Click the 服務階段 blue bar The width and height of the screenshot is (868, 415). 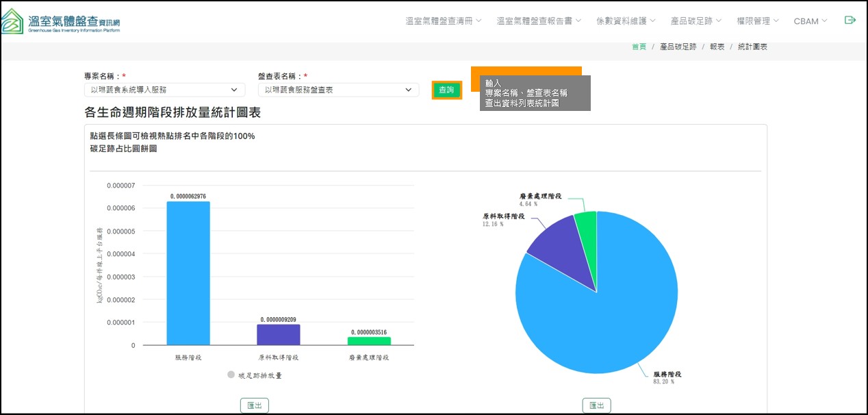point(188,274)
